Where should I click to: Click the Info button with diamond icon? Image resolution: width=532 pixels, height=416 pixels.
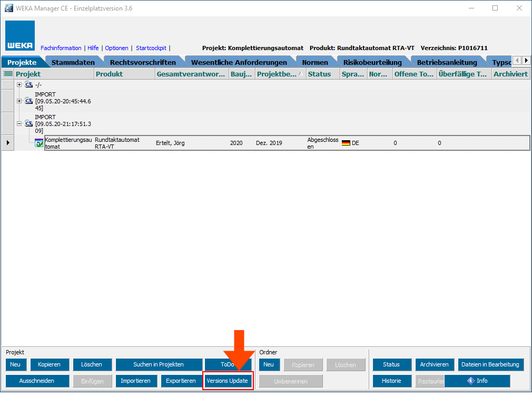pyautogui.click(x=477, y=381)
